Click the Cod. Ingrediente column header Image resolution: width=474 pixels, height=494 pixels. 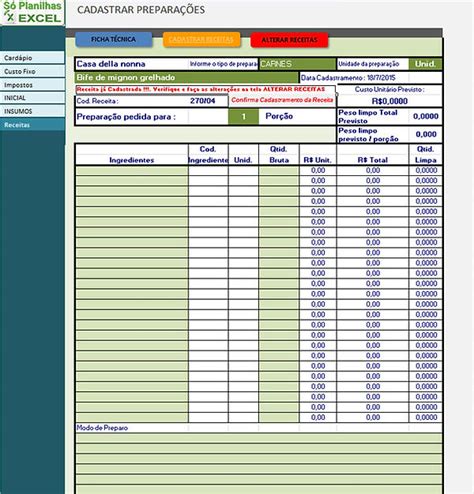[208, 155]
